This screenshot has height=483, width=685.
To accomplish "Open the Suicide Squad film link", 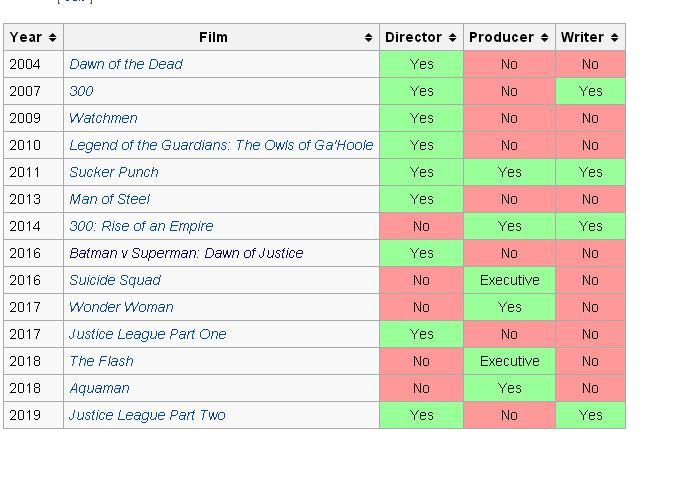I will [x=115, y=280].
